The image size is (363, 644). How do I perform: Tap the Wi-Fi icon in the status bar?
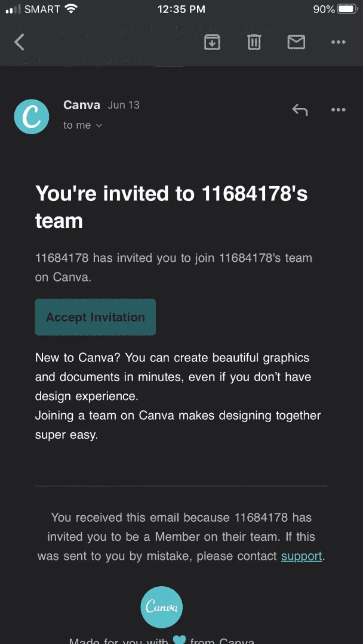tap(72, 9)
